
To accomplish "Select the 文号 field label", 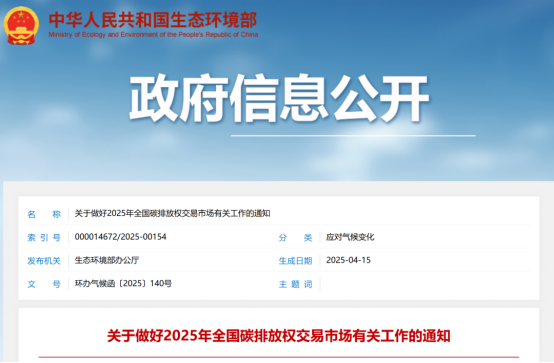I will click(44, 284).
